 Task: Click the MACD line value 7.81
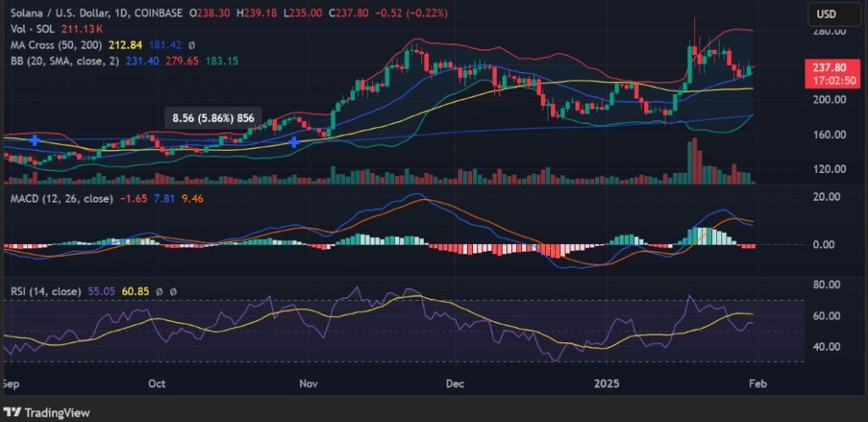(164, 198)
